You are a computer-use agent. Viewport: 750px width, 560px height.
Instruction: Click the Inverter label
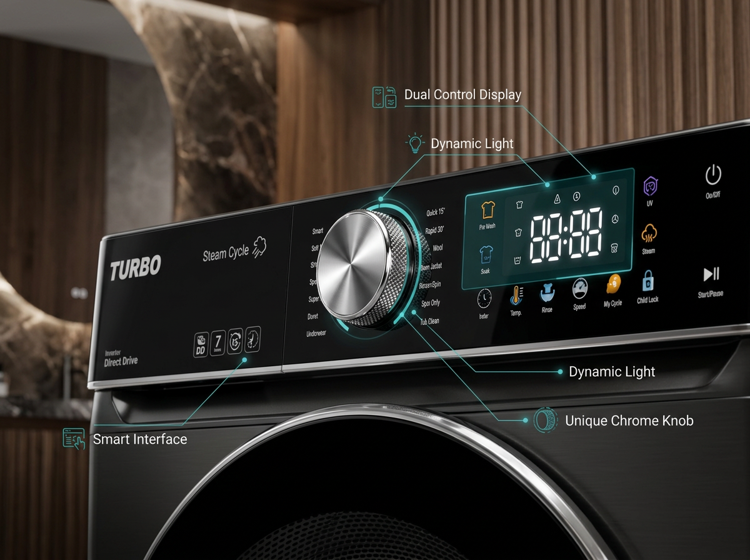[112, 354]
